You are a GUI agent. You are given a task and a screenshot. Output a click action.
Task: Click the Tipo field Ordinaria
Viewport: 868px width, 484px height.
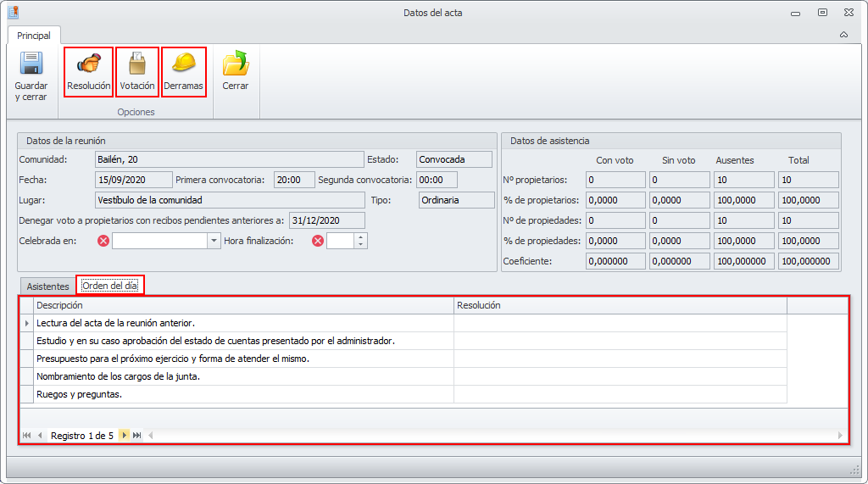click(456, 200)
